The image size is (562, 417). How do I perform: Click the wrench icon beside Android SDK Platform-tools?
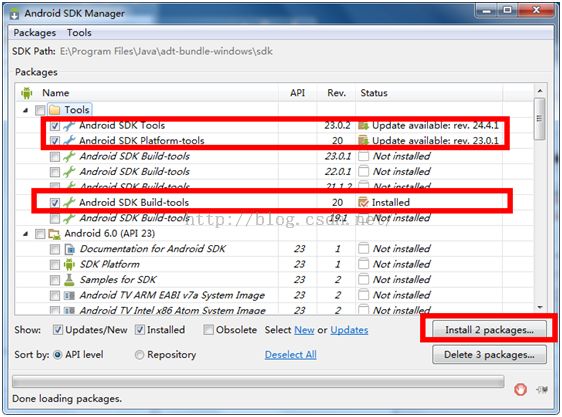[69, 141]
